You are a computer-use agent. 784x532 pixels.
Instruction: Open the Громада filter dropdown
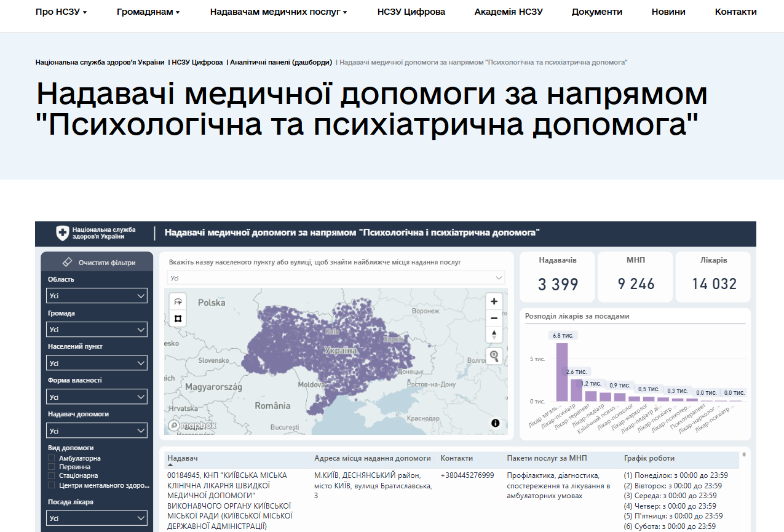(x=98, y=330)
